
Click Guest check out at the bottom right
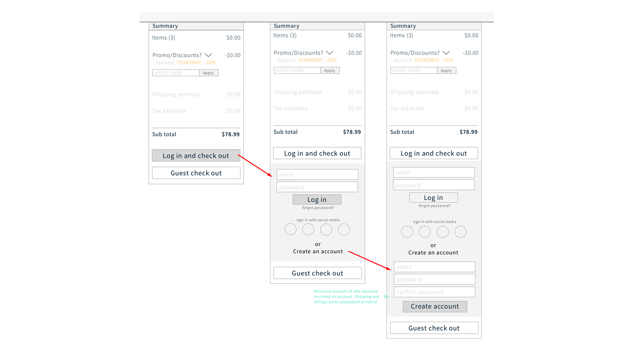[434, 328]
